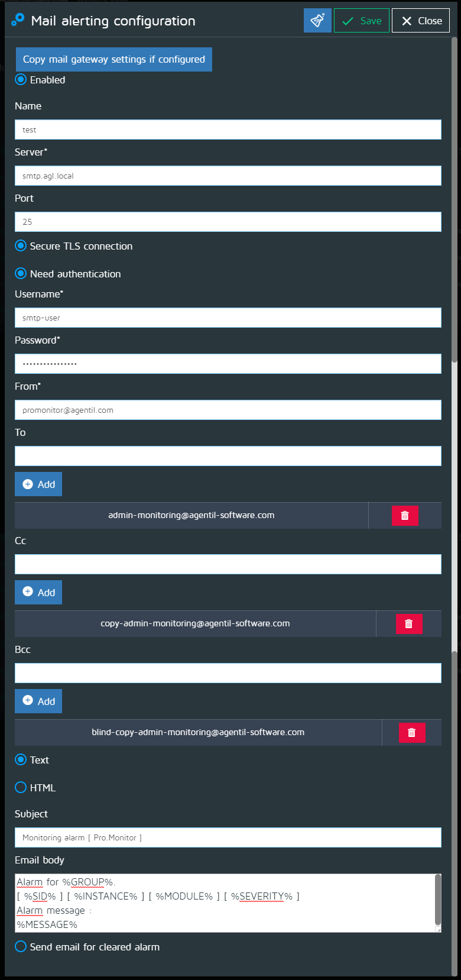461x980 pixels.
Task: Focus the Subject text field
Action: click(x=228, y=837)
